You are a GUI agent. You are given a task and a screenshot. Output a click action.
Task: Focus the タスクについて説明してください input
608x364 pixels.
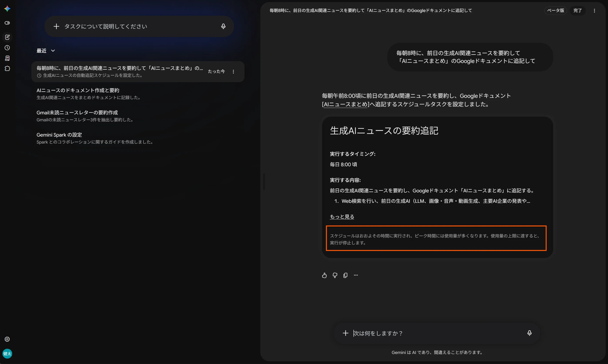(x=139, y=26)
